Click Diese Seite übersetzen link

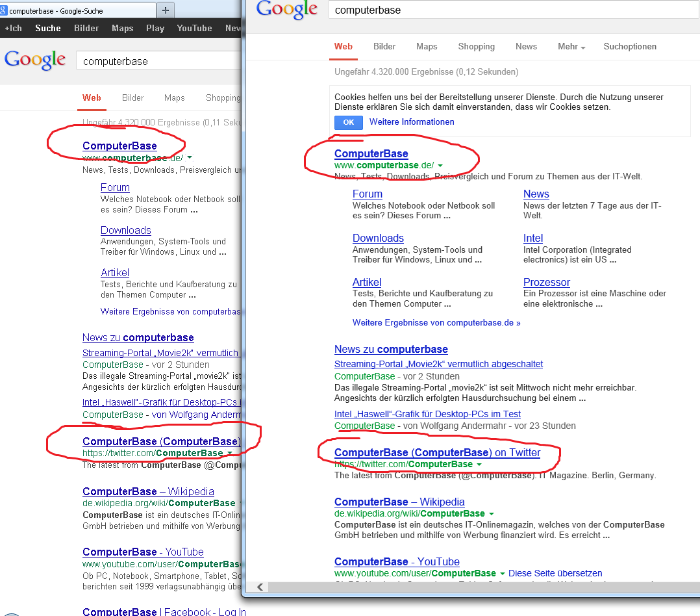pos(555,573)
